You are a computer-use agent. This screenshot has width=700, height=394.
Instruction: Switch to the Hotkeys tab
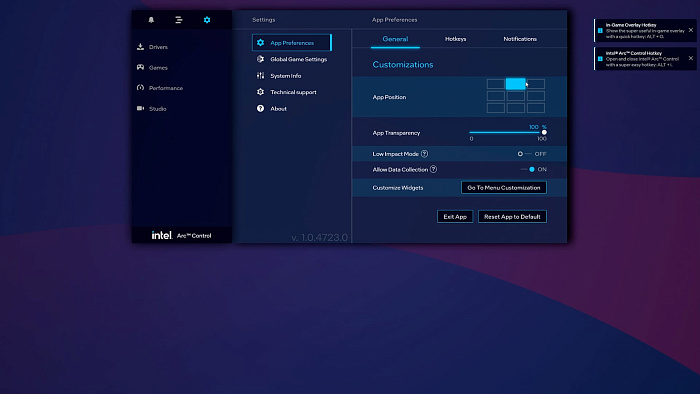455,39
